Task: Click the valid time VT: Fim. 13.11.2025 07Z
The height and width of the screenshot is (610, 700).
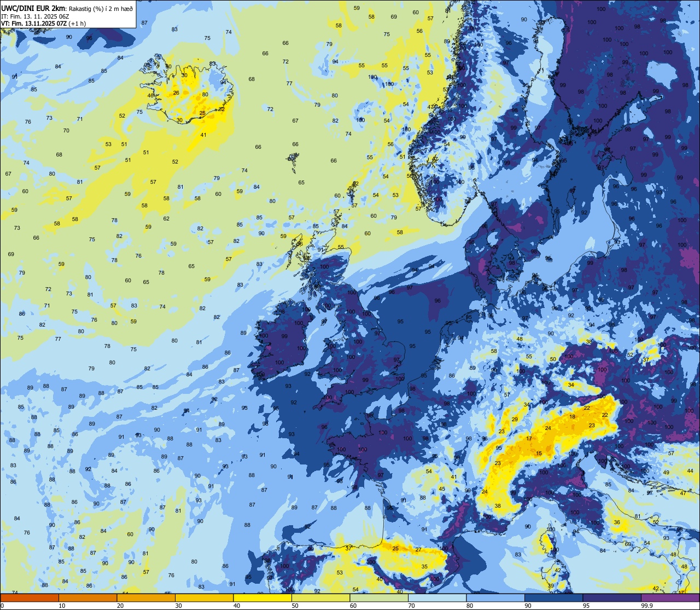Action: (x=34, y=24)
